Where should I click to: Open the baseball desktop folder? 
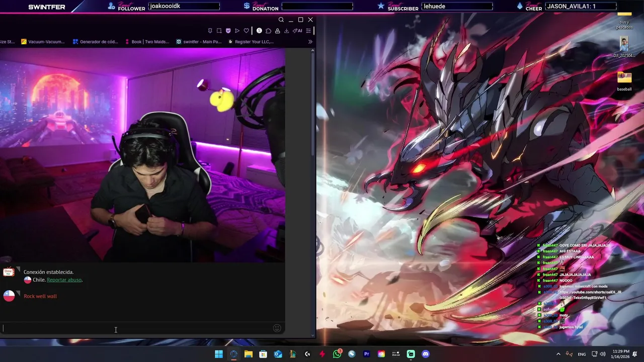(624, 81)
